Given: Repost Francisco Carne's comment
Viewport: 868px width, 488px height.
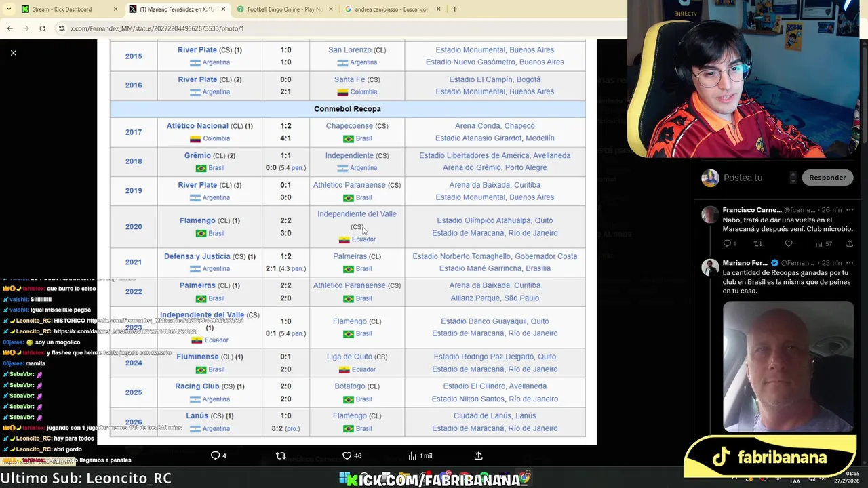Looking at the screenshot, I should [x=758, y=243].
